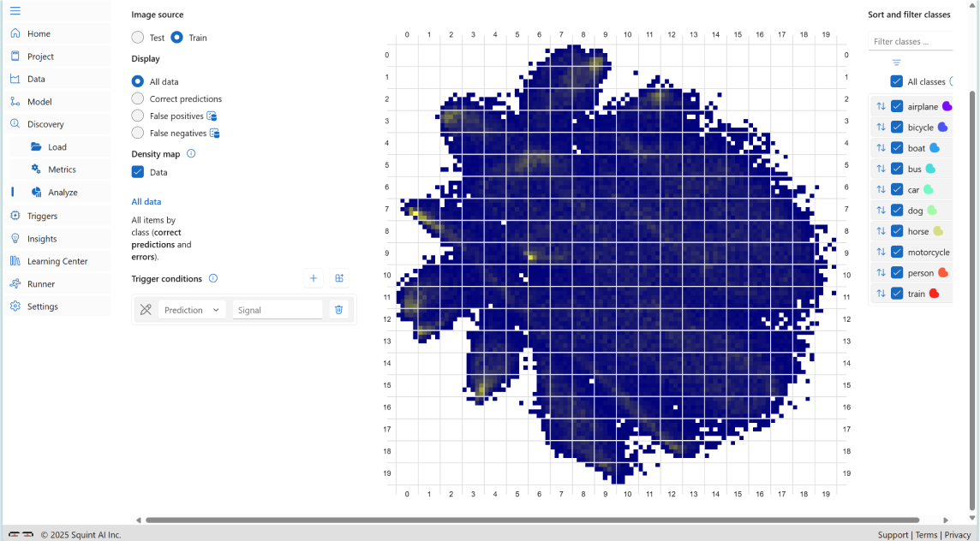
Task: Click the Data chart icon
Action: click(15, 79)
